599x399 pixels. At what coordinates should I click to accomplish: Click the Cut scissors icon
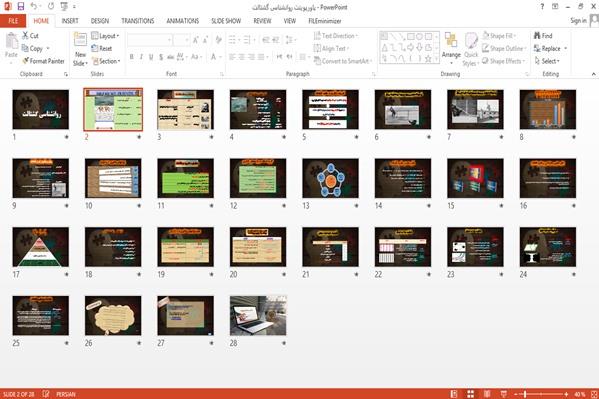click(x=25, y=36)
